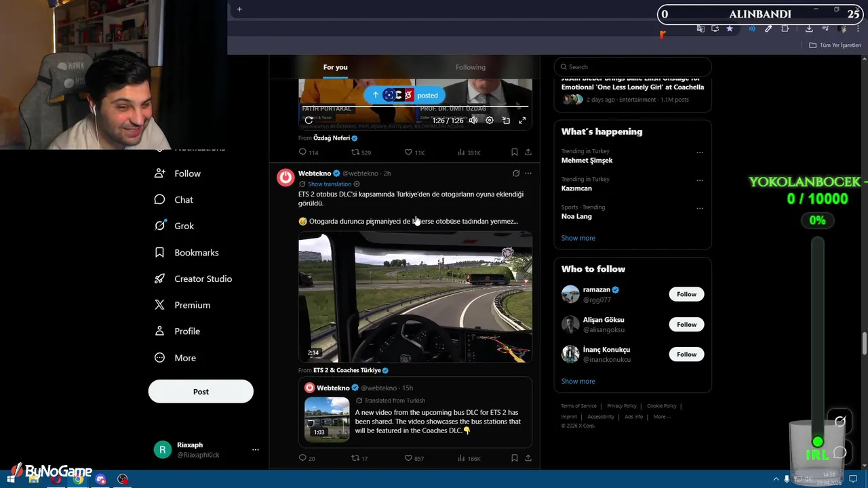
Task: View analytics of the post with 166K views
Action: pos(469,458)
